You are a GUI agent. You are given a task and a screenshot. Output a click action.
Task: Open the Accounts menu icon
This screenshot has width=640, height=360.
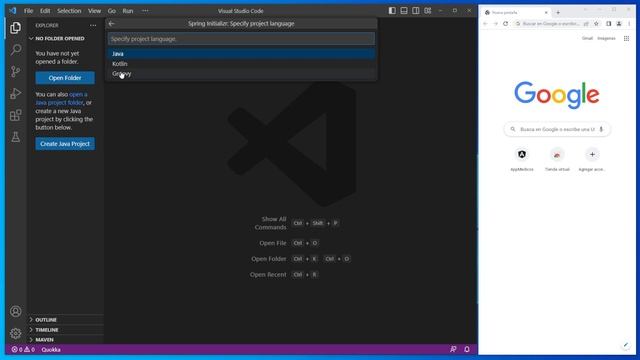click(16, 311)
